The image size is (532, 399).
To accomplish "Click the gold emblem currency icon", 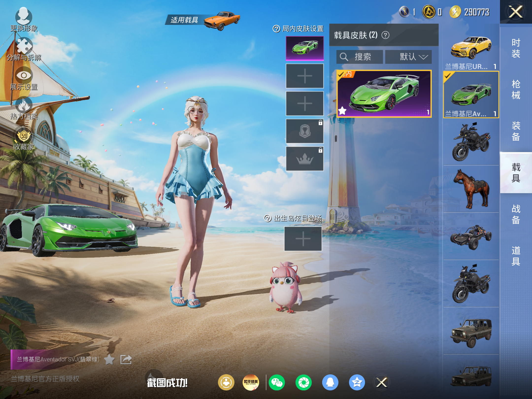I will 429,12.
